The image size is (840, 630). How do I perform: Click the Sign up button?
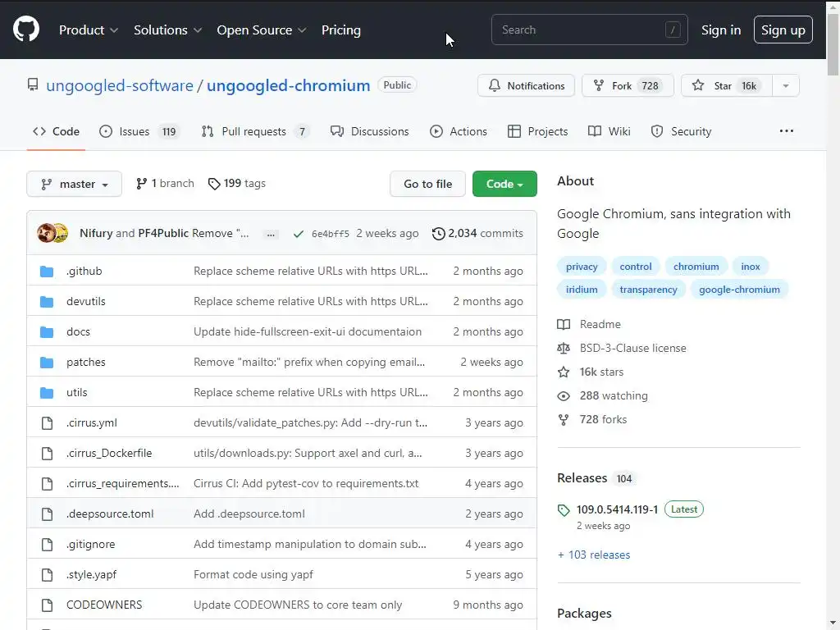tap(783, 30)
